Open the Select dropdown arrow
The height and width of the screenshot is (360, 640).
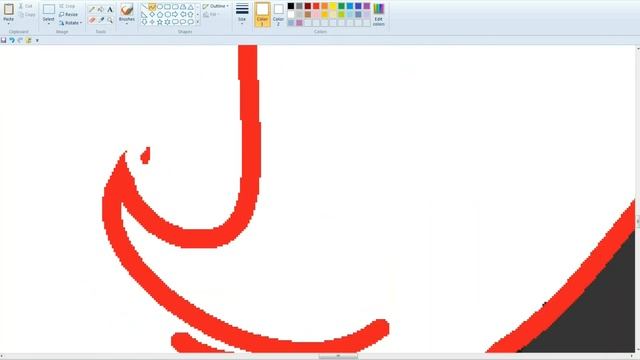49,23
